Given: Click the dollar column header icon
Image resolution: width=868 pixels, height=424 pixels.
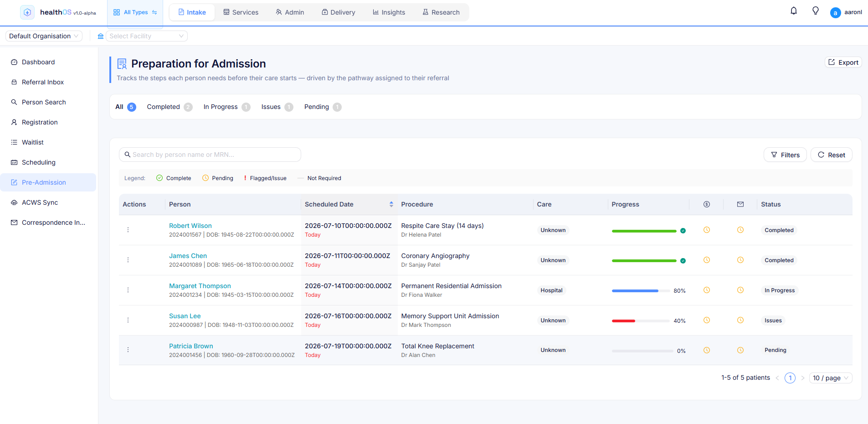Looking at the screenshot, I should 707,204.
